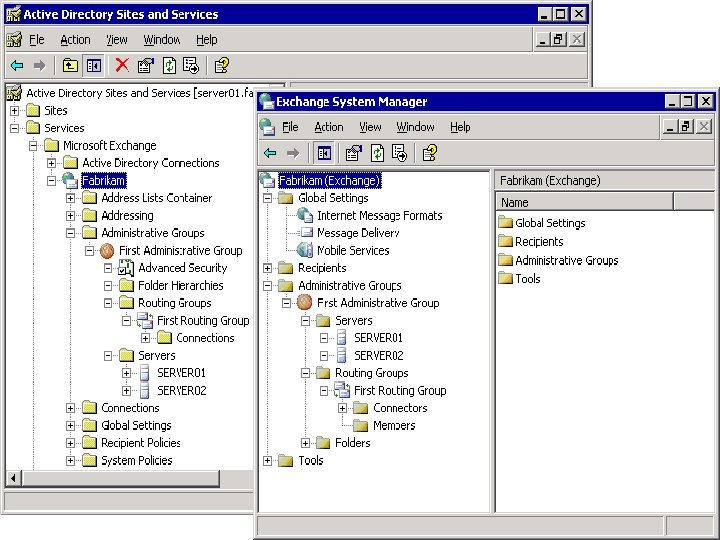Open View menu in Exchange System Manager
The height and width of the screenshot is (540, 720).
pos(370,127)
